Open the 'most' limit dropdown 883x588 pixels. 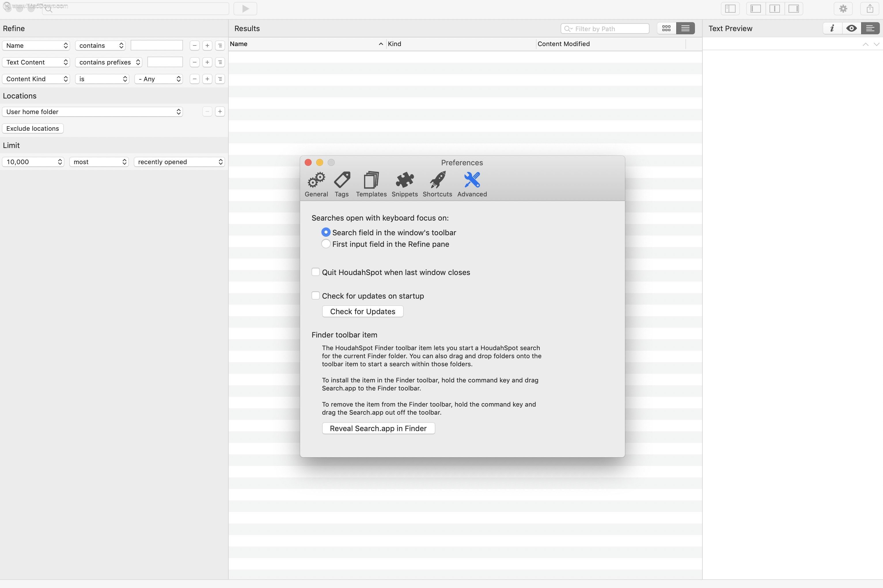(99, 162)
